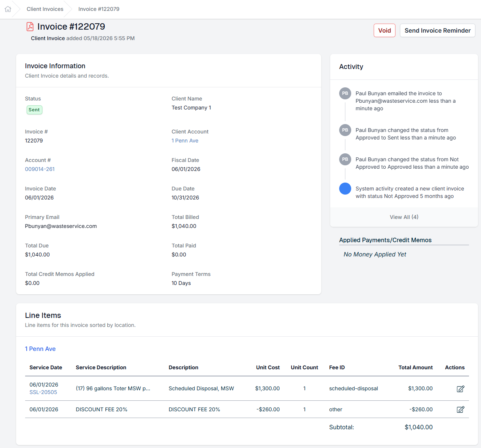Select the primary email Pbunyan@wasteservice.com

click(x=61, y=226)
